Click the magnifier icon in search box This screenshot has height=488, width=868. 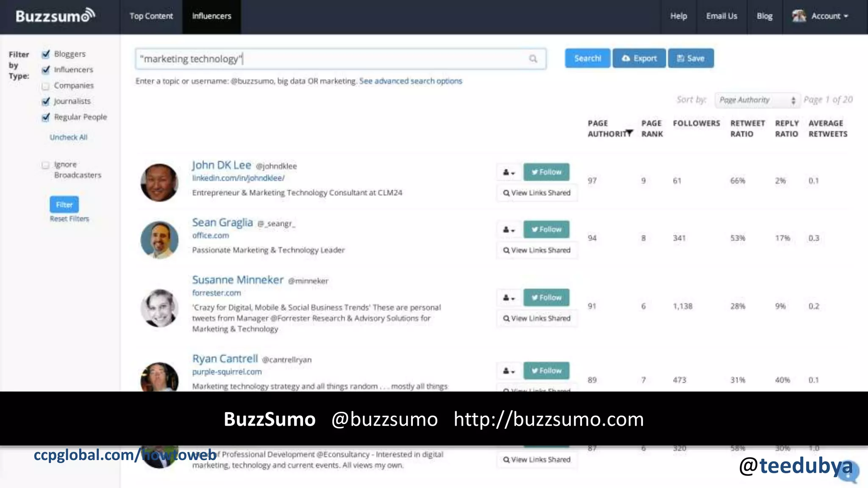tap(533, 59)
